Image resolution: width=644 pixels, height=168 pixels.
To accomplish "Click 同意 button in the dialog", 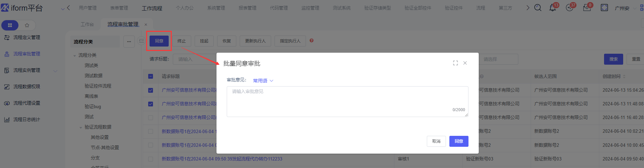I will 459,141.
